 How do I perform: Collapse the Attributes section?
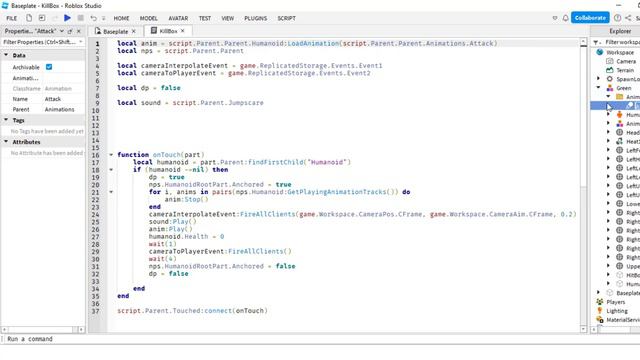coord(6,142)
